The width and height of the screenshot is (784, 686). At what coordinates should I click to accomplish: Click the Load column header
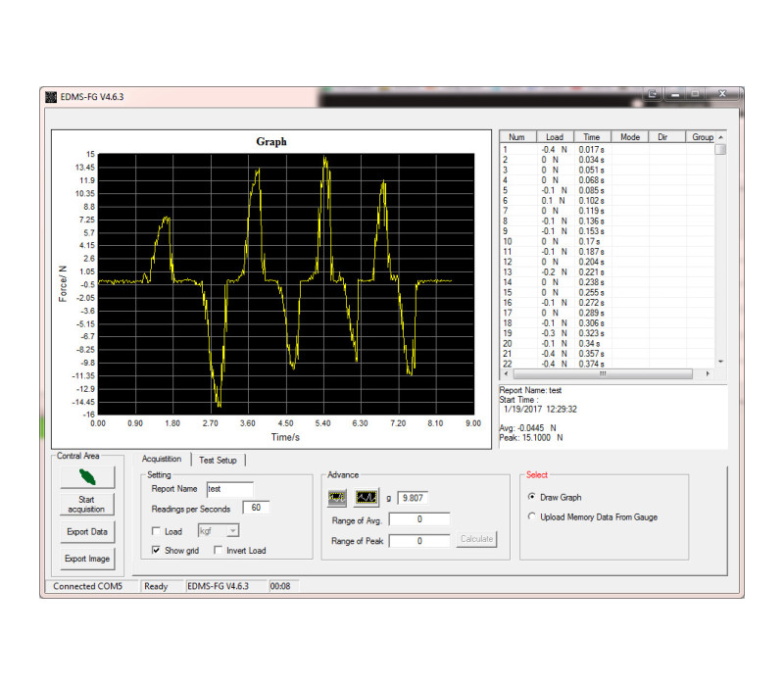[x=555, y=137]
